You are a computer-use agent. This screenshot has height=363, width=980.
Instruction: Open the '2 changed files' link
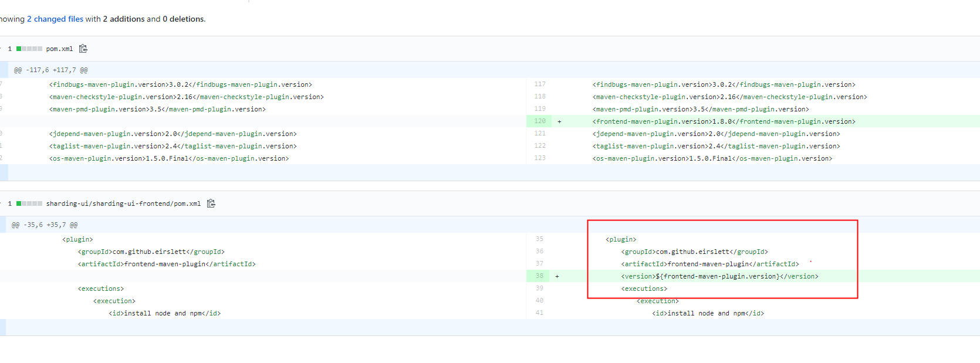coord(55,19)
